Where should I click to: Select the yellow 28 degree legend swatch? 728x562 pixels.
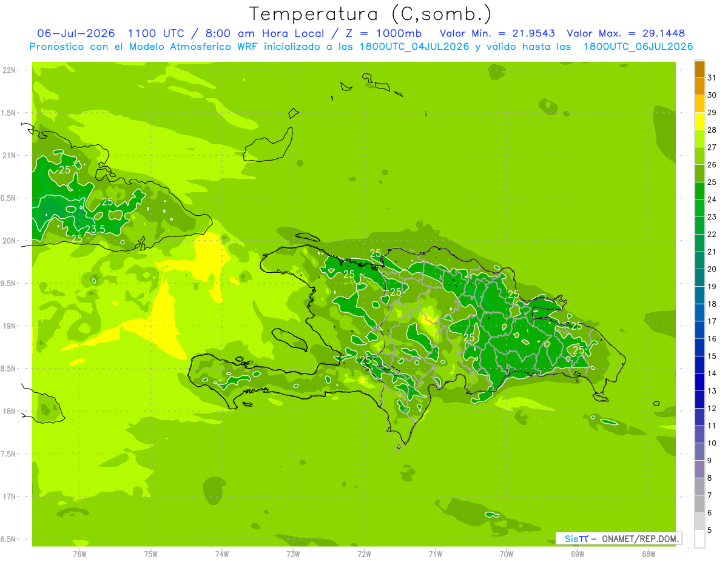click(699, 122)
